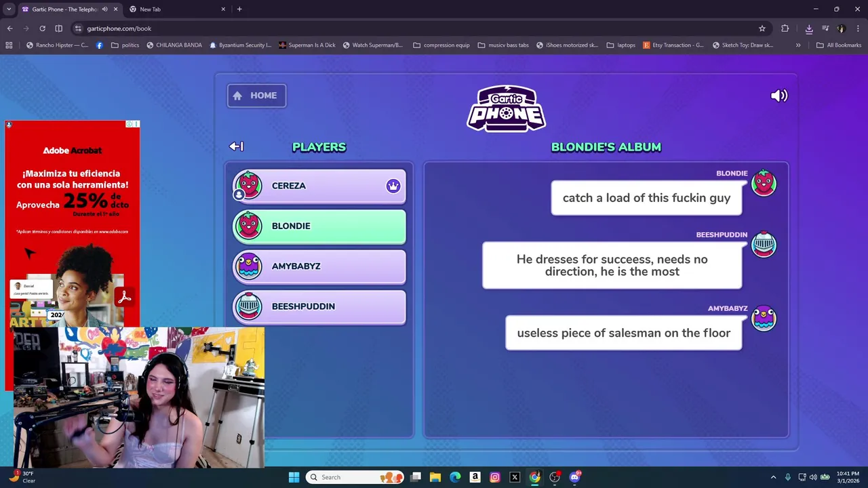This screenshot has height=488, width=868.
Task: Show hidden system tray icons chevron
Action: (773, 477)
